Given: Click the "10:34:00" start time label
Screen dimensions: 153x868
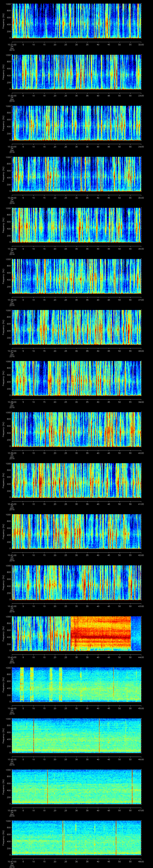Looking at the screenshot, I should (12, 197).
